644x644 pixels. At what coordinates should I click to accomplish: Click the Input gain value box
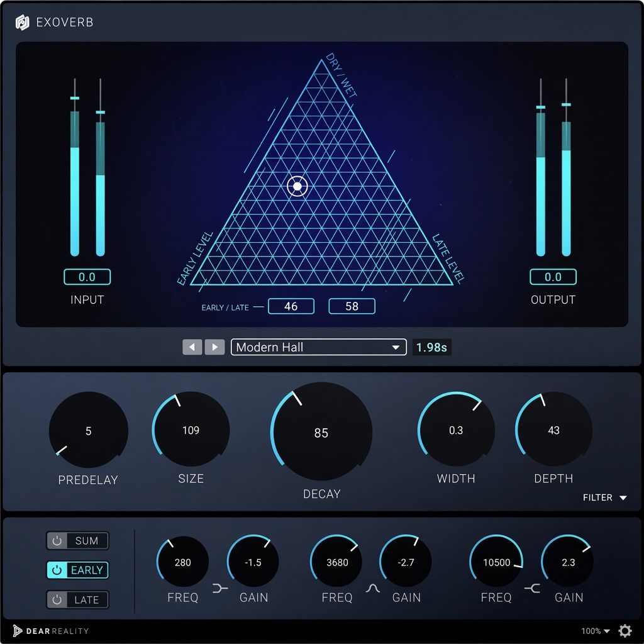tap(87, 277)
